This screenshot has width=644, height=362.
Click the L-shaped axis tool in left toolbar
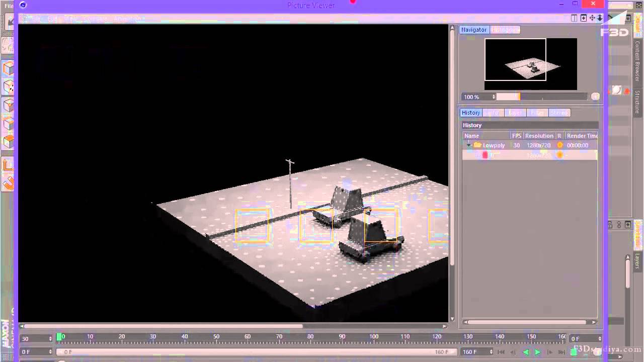tap(9, 164)
